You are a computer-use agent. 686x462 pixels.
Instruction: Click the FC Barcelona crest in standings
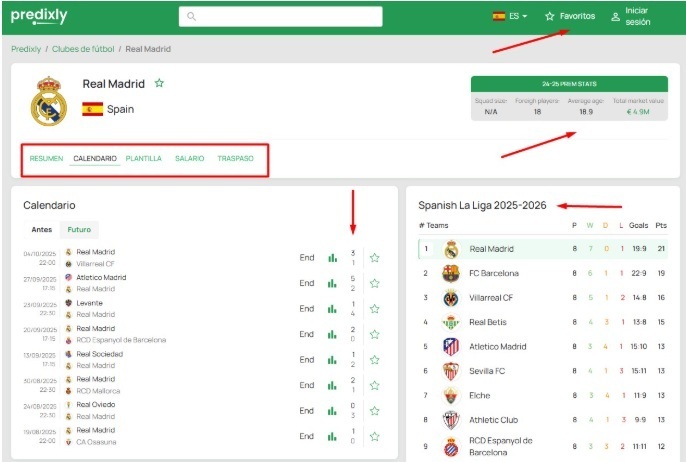(451, 272)
